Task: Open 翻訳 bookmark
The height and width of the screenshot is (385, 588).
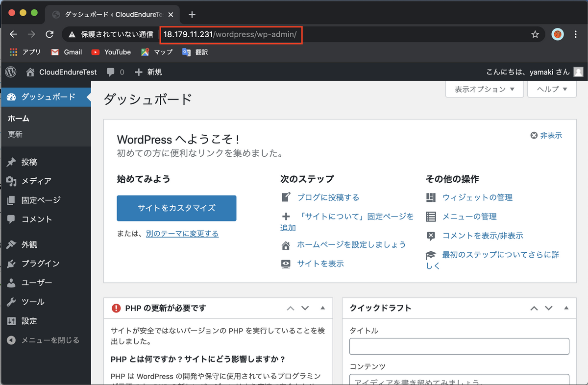Action: pos(195,52)
